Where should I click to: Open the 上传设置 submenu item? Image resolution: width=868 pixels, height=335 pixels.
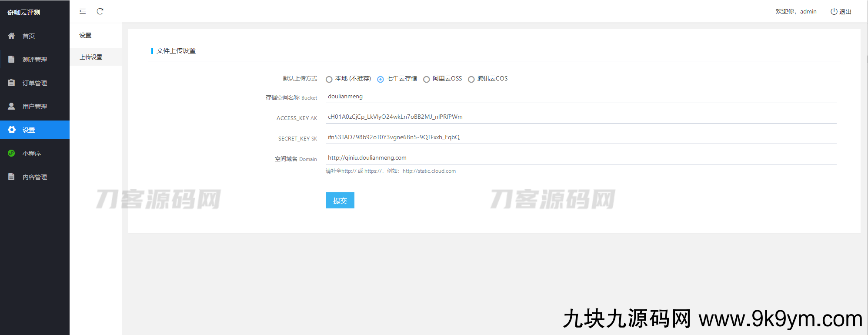pyautogui.click(x=91, y=57)
